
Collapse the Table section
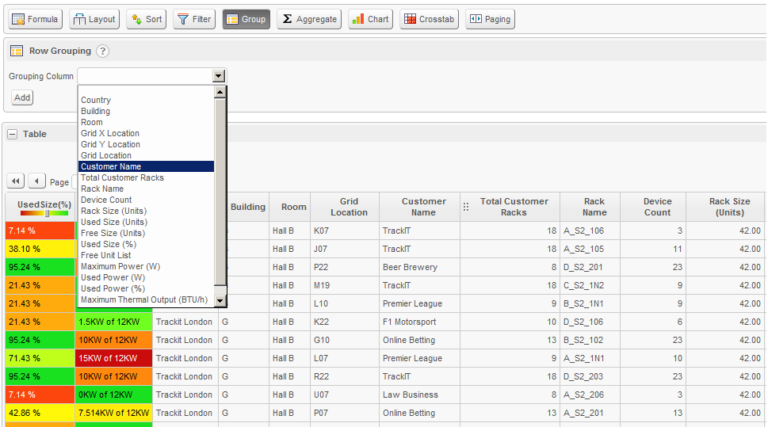pyautogui.click(x=12, y=133)
